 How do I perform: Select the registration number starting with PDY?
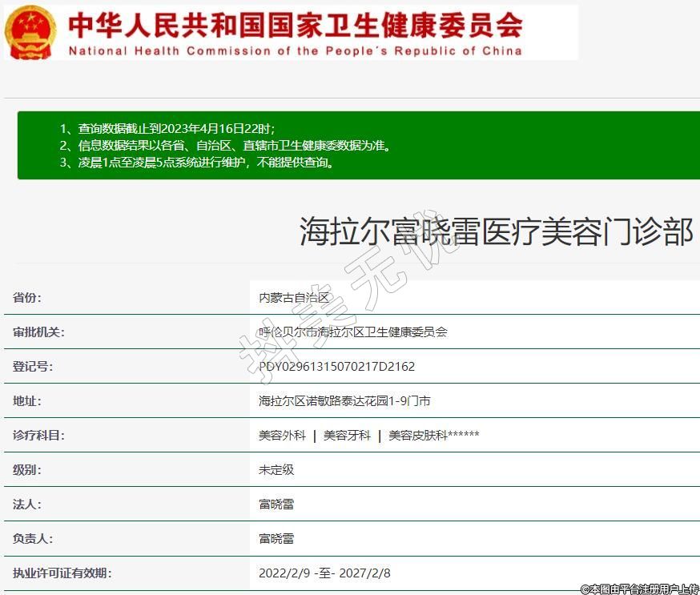point(336,367)
